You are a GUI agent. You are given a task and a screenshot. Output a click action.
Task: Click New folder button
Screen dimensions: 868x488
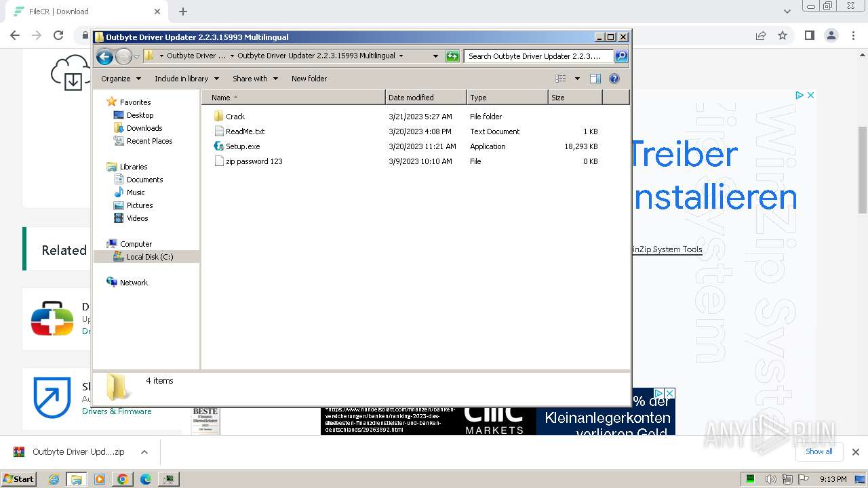309,79
